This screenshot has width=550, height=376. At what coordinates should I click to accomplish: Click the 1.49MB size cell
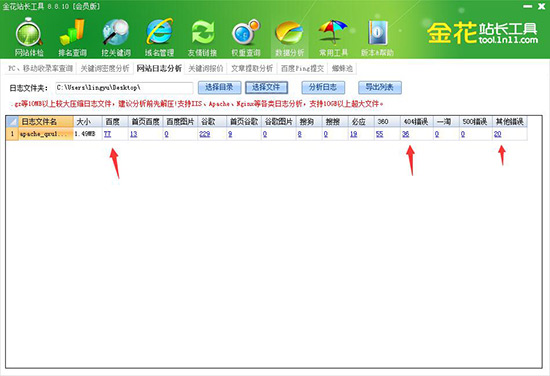(88, 134)
